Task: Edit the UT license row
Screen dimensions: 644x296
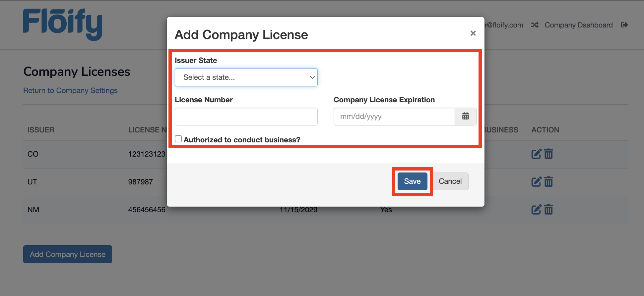Action: point(536,182)
